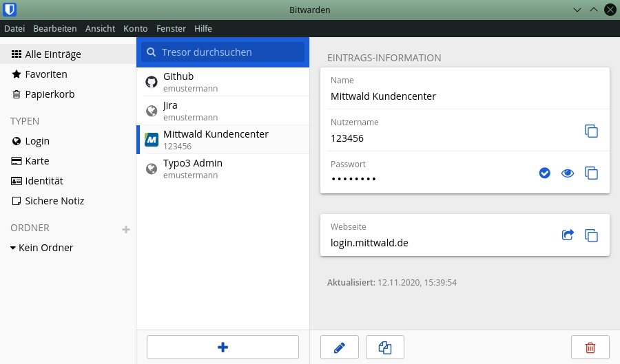Click the Nutzername value 123456
This screenshot has height=364, width=620.
[347, 138]
